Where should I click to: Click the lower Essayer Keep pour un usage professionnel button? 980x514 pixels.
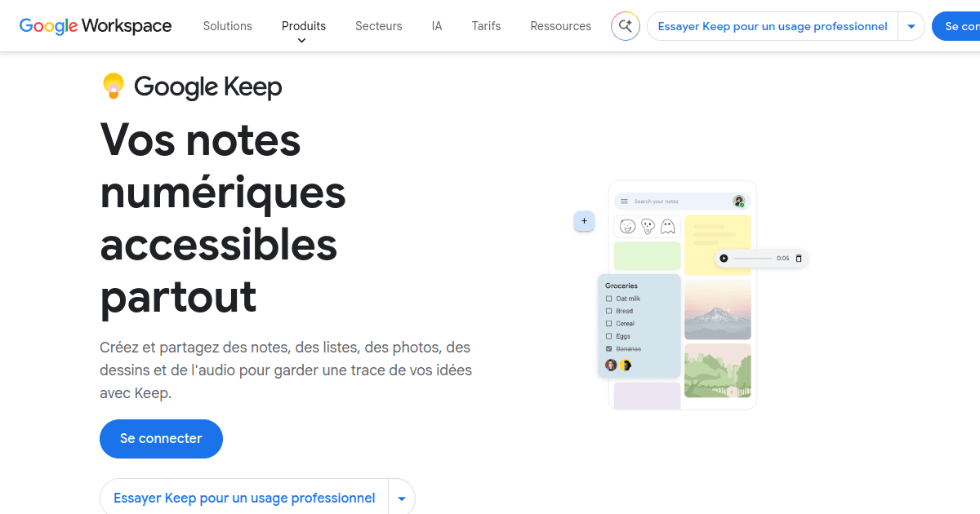pos(244,498)
